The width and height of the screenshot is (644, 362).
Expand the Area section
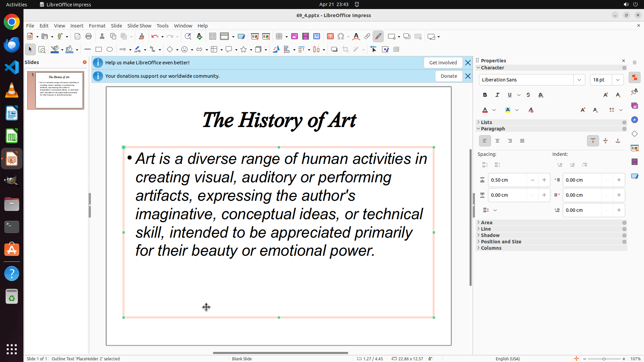pos(487,223)
